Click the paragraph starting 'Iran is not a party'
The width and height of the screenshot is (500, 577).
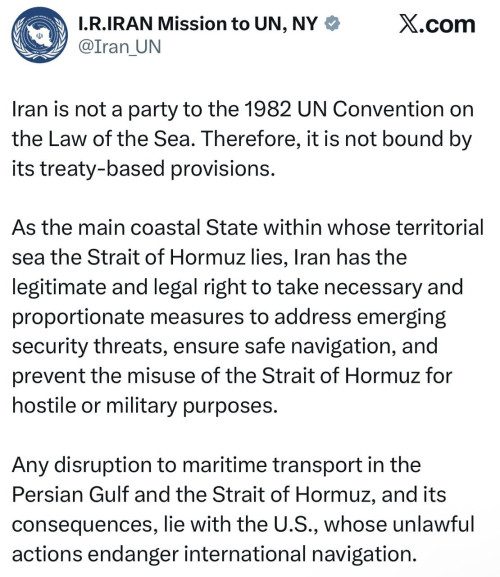242,139
